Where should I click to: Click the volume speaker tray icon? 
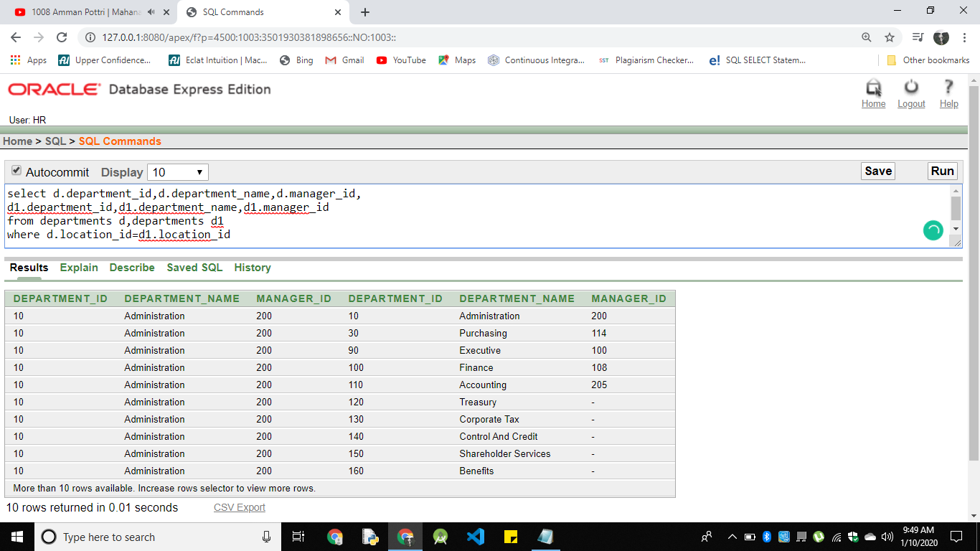tap(887, 537)
